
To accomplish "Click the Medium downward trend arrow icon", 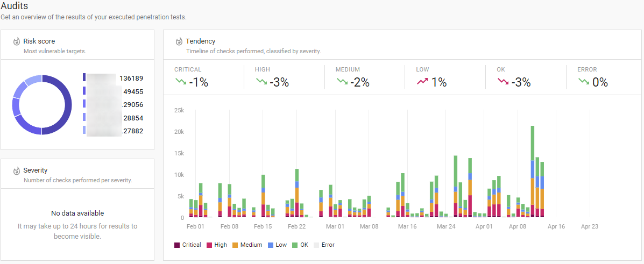I will [x=342, y=82].
